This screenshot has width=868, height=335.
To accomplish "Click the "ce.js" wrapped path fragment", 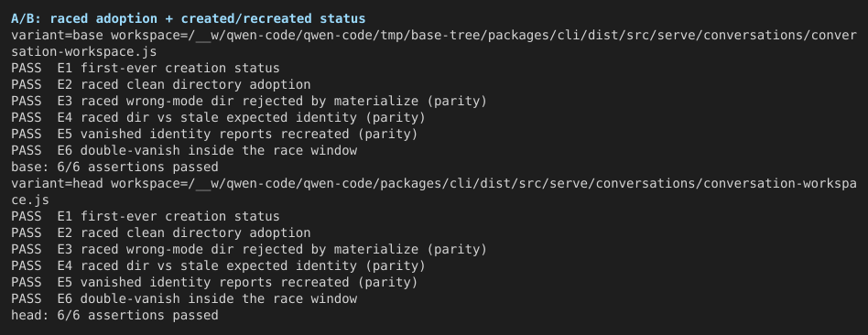I will click(29, 200).
